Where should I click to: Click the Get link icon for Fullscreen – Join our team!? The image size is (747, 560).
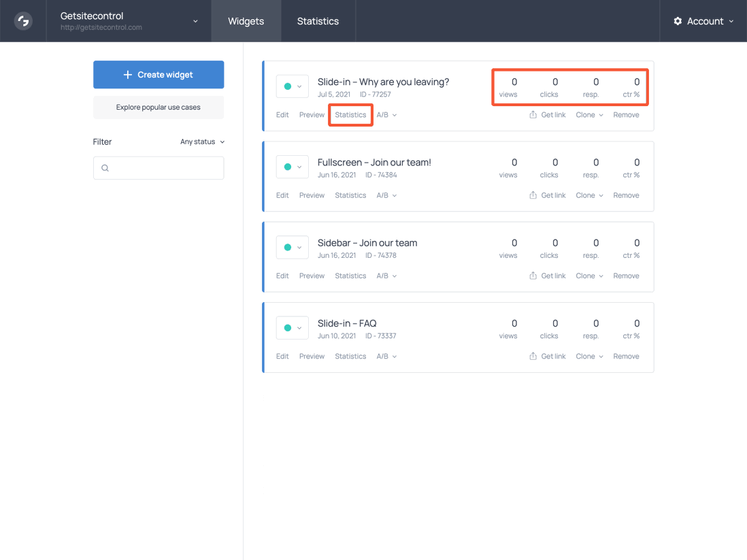click(533, 195)
